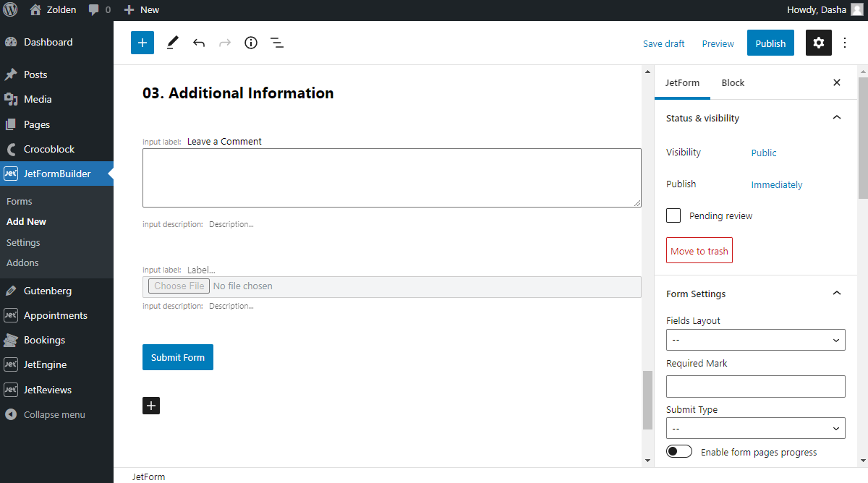The width and height of the screenshot is (868, 483).
Task: Collapse the Status & visibility section
Action: coord(836,118)
